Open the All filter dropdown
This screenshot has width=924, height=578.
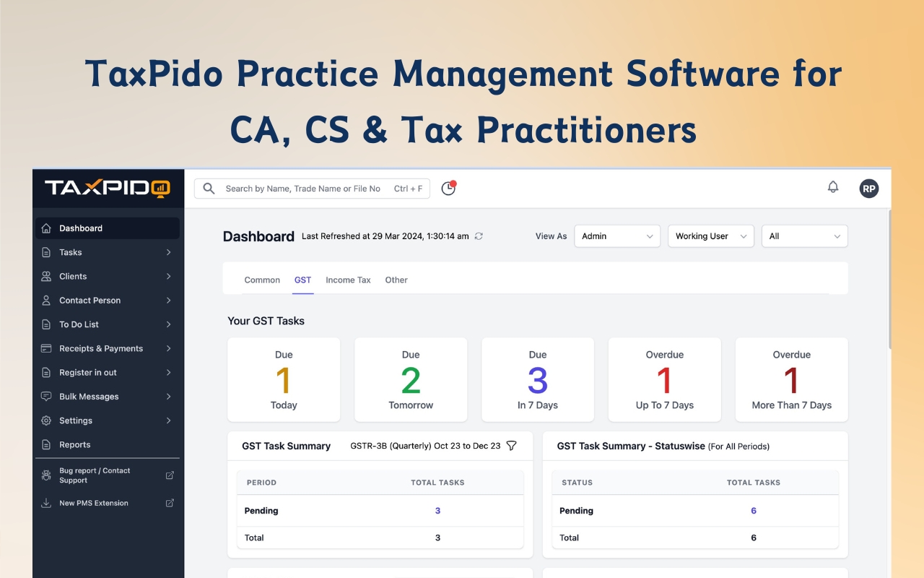tap(804, 236)
